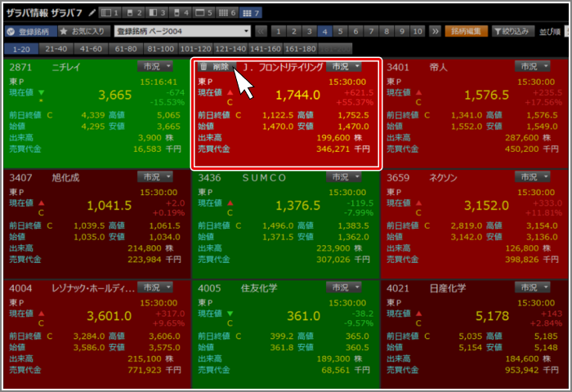Go to the 101-120 range tab
This screenshot has height=392, width=572.
(x=196, y=48)
